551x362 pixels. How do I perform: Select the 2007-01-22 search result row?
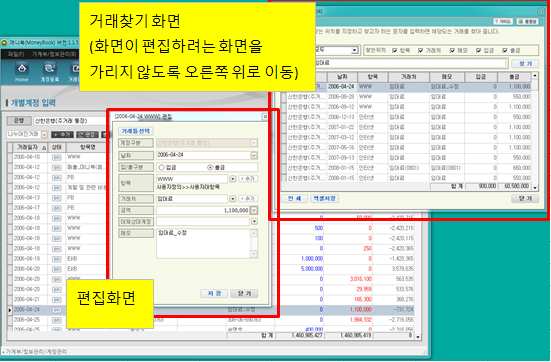click(406, 127)
